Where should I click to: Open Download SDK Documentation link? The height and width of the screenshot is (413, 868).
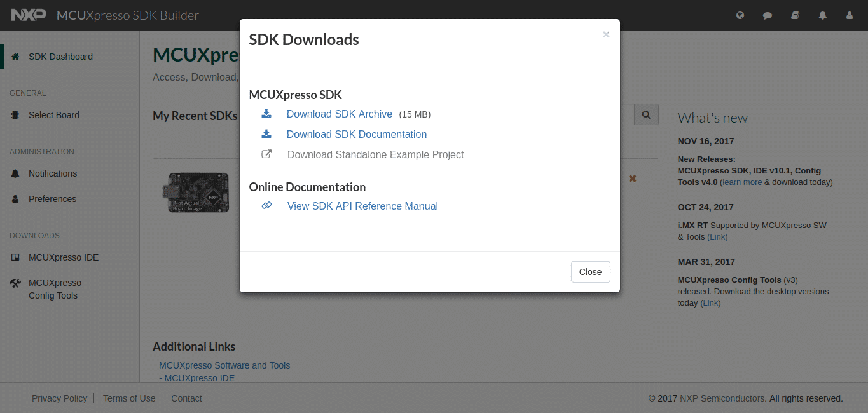356,135
